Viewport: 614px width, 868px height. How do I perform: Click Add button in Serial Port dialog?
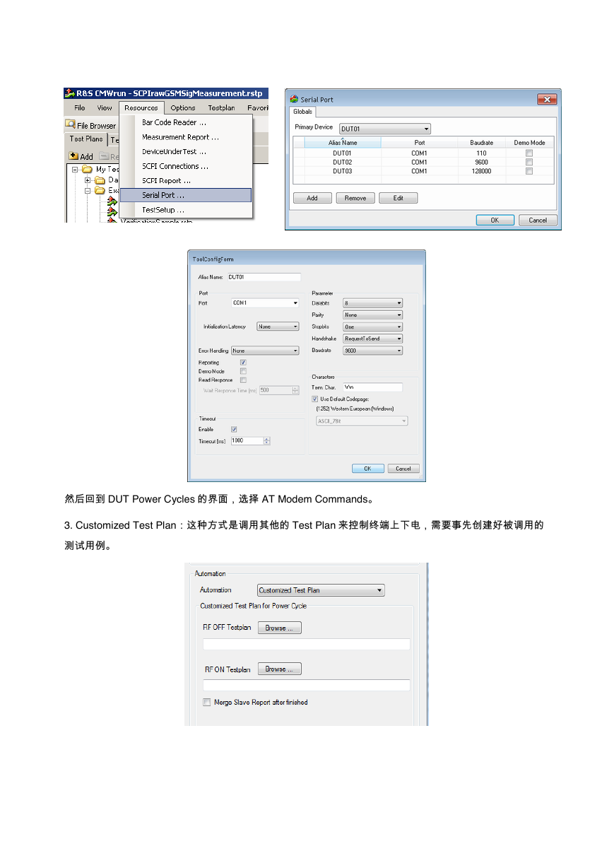(312, 199)
